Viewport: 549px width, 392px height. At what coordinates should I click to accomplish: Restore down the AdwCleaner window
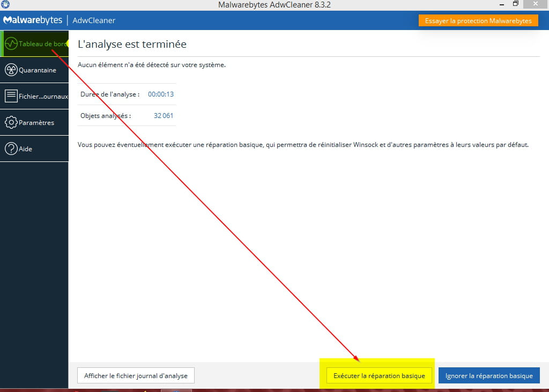tap(515, 4)
